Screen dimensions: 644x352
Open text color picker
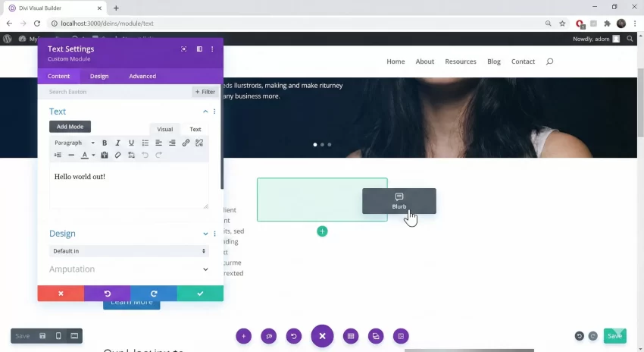(85, 155)
